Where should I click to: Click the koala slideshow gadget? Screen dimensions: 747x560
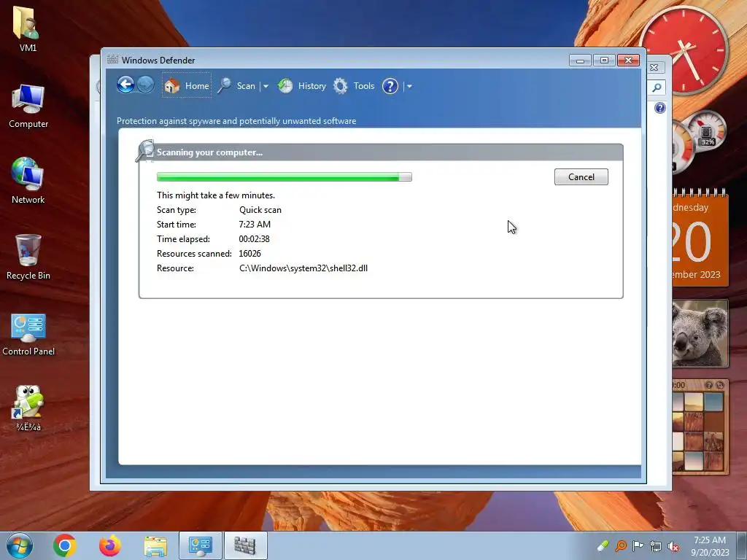click(700, 333)
